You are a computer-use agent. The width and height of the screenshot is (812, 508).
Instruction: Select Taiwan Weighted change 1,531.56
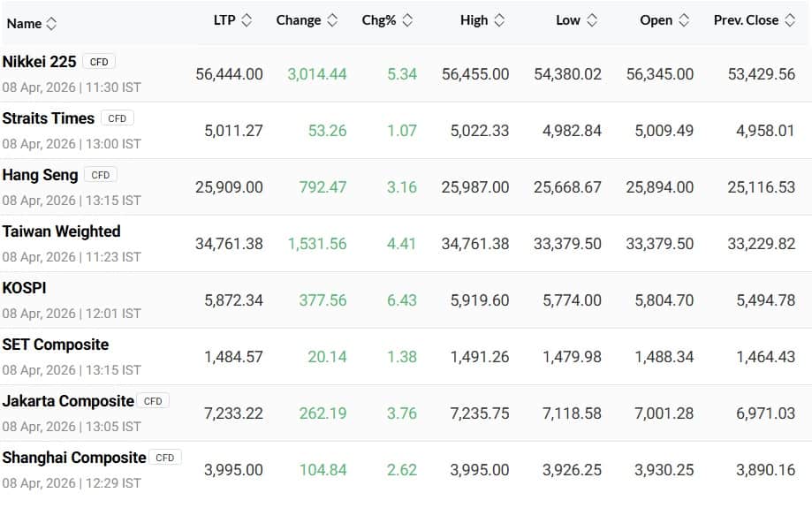click(x=317, y=243)
